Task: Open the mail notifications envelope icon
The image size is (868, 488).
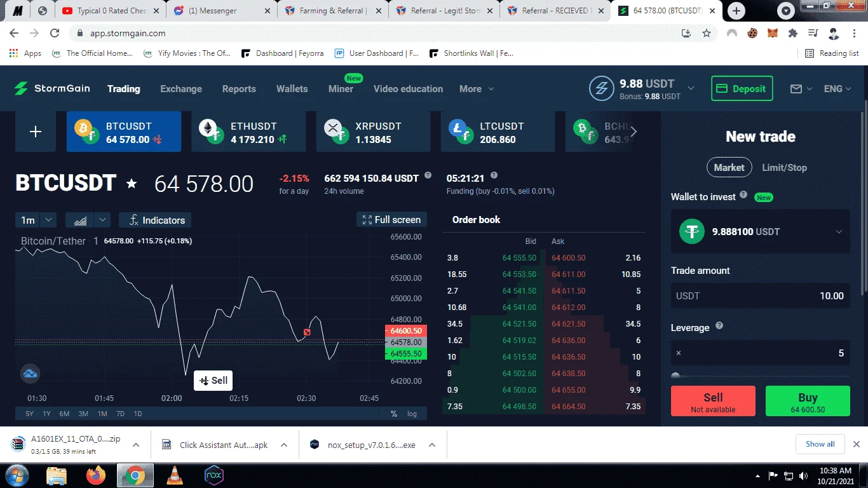Action: 796,89
